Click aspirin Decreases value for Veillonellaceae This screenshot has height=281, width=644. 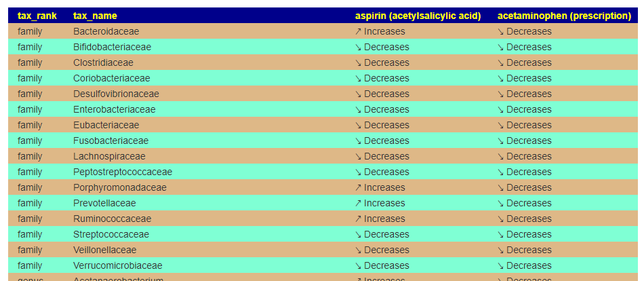(382, 250)
